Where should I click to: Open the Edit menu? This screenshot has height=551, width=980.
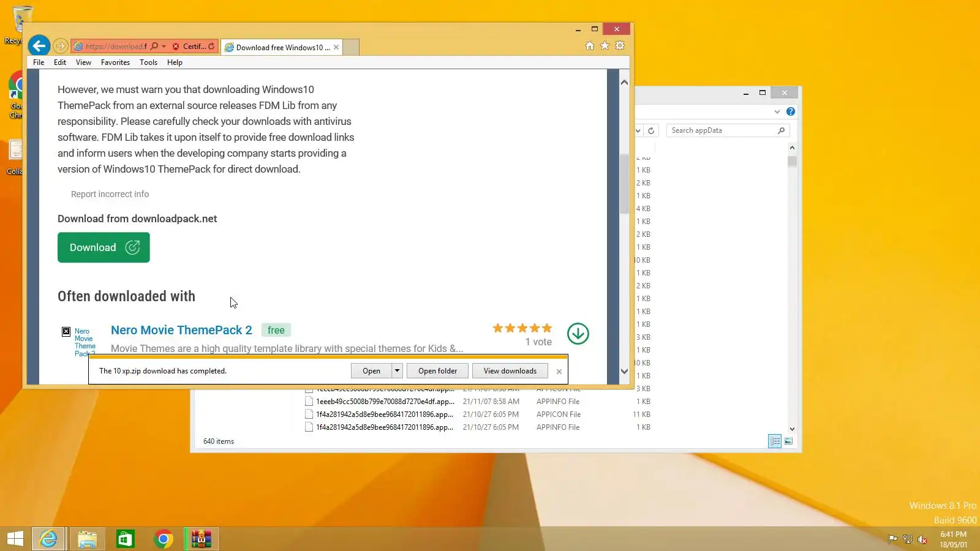[x=60, y=62]
